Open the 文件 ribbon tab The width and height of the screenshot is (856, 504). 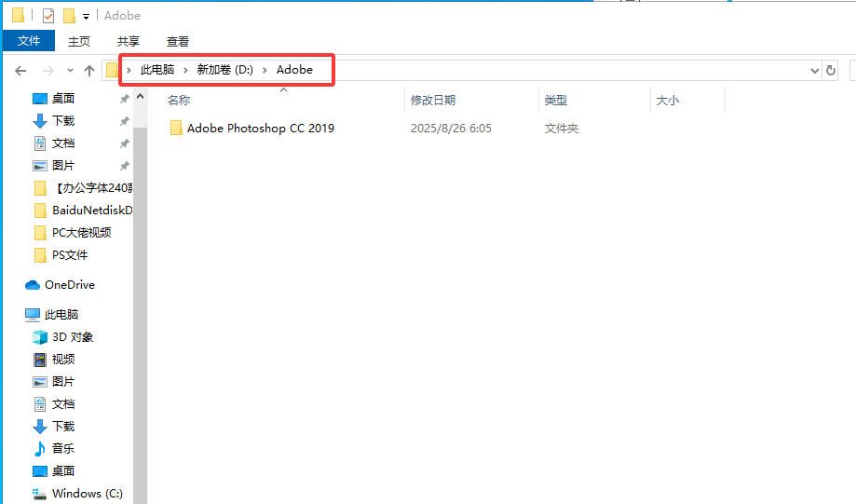pyautogui.click(x=29, y=41)
